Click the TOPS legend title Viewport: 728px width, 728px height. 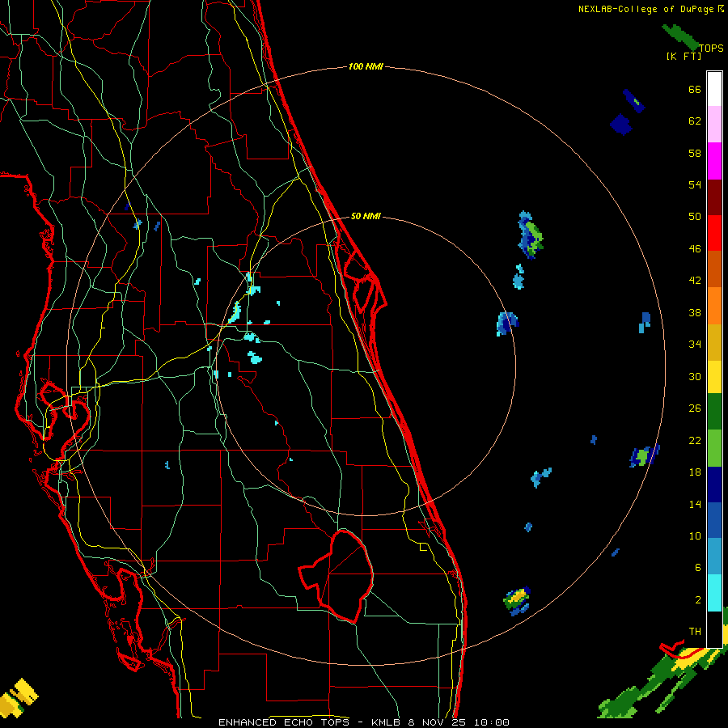pos(711,48)
